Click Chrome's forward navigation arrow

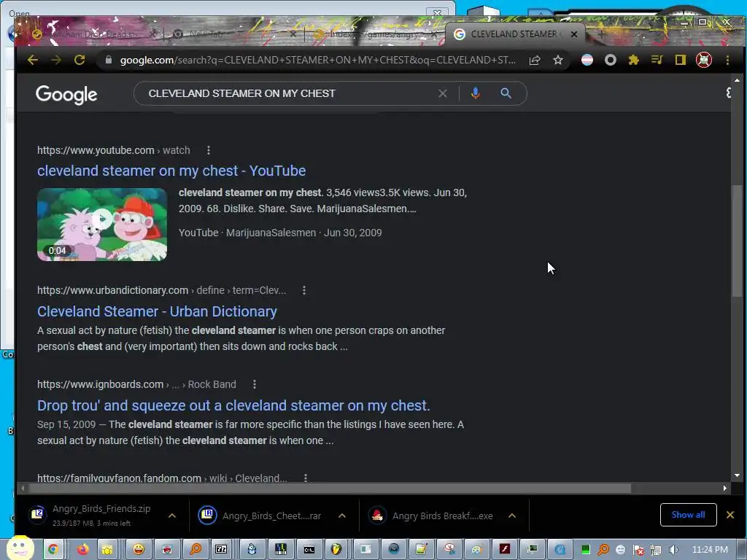[x=55, y=60]
